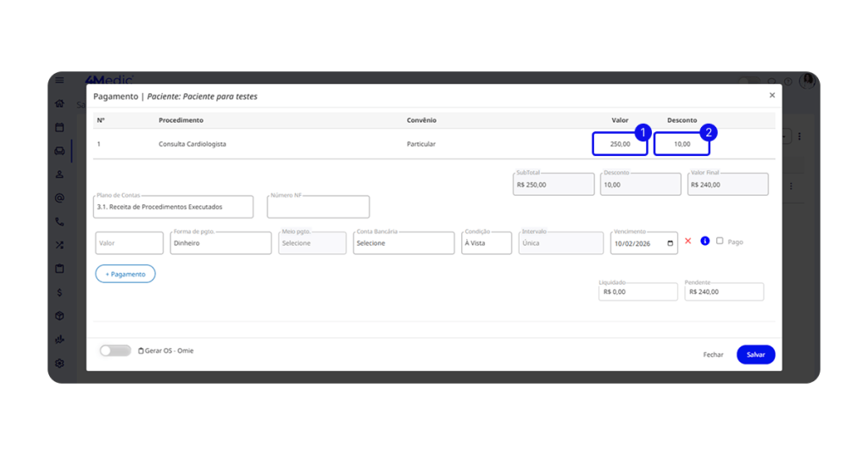Select the Plano de Contas field

pyautogui.click(x=173, y=207)
